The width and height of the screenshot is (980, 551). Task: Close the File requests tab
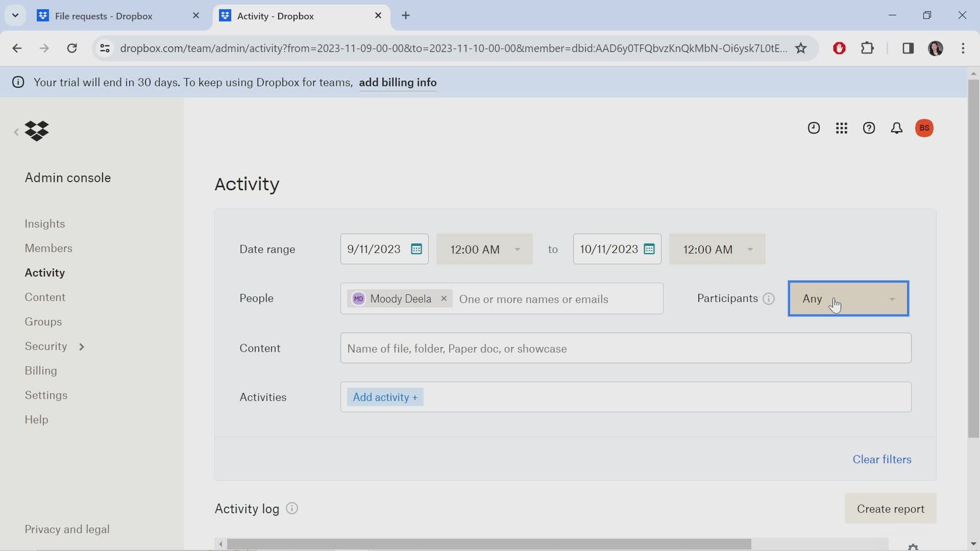click(196, 16)
